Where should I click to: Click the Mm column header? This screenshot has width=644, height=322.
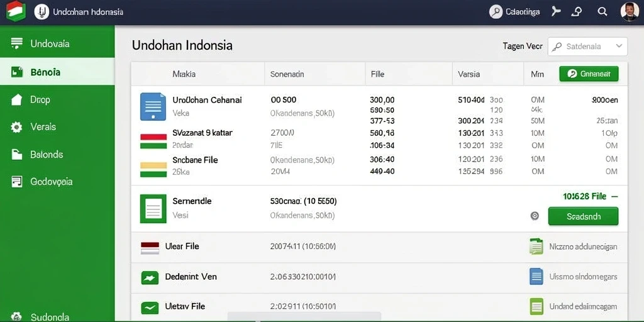pos(537,74)
